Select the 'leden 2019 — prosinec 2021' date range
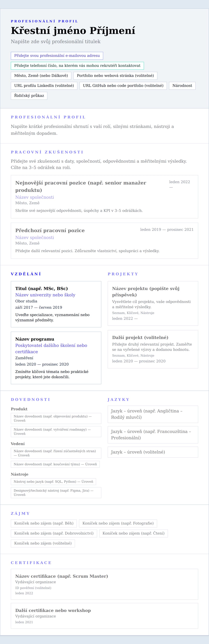 [167, 230]
